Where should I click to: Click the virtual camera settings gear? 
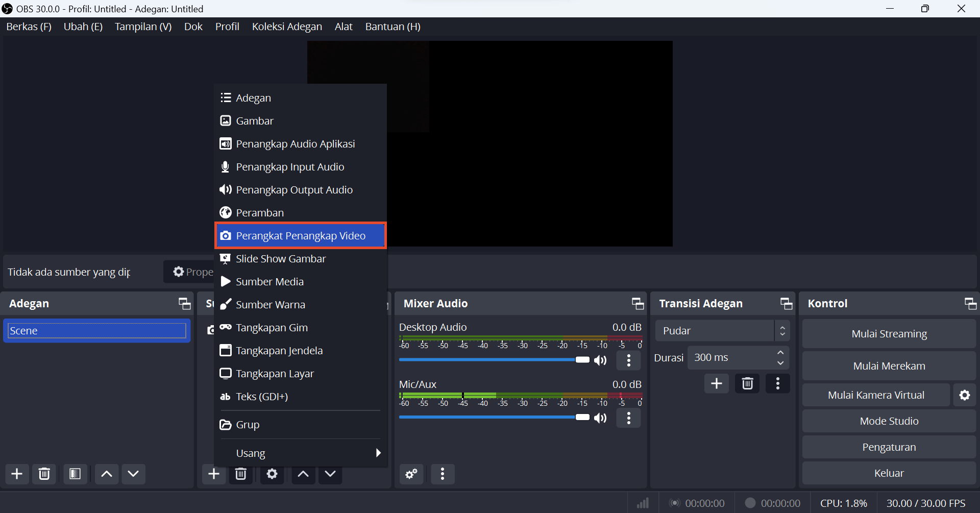[965, 395]
